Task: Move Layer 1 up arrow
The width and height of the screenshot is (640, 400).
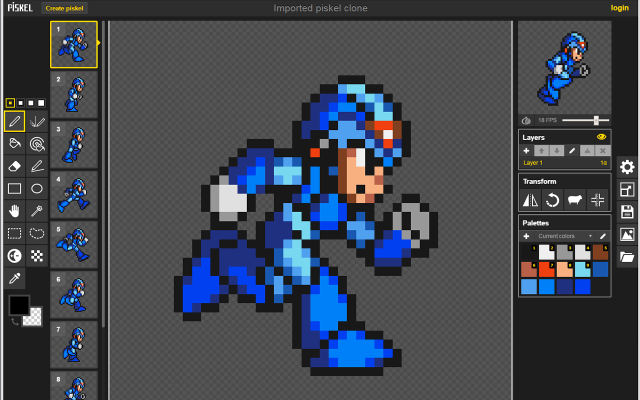Action: click(x=541, y=151)
